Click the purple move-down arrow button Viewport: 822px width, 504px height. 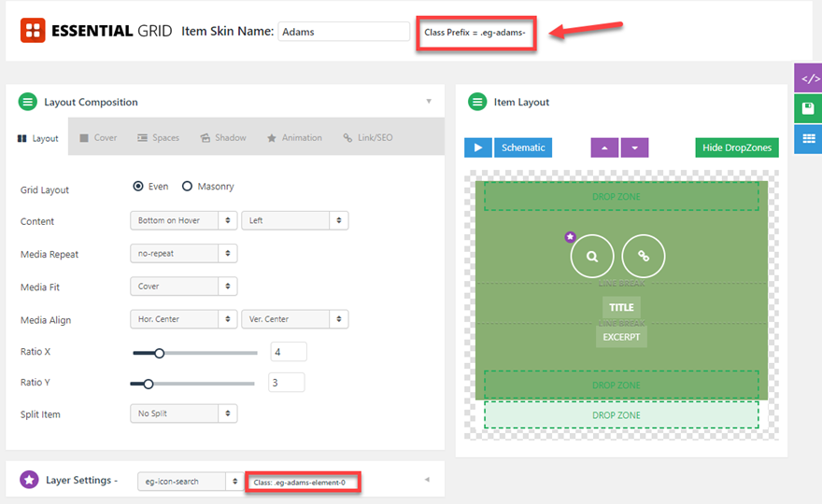pyautogui.click(x=635, y=147)
